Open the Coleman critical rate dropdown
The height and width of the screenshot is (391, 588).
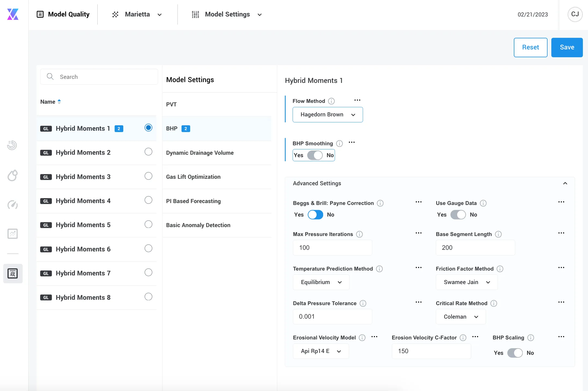click(x=461, y=317)
